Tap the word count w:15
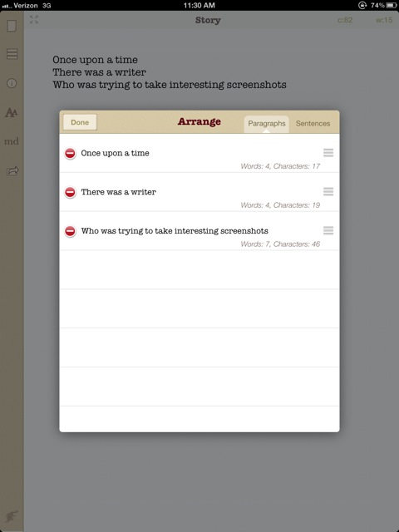The width and height of the screenshot is (399, 532). pos(384,20)
